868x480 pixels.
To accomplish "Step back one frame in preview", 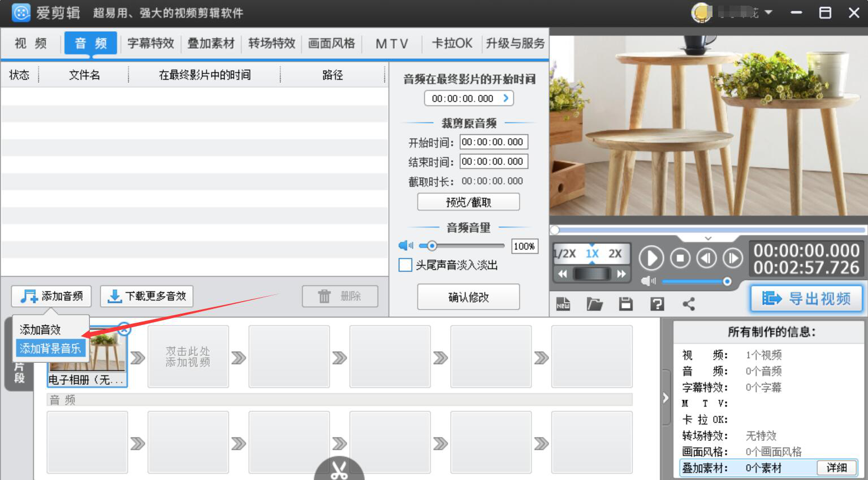I will pos(707,258).
